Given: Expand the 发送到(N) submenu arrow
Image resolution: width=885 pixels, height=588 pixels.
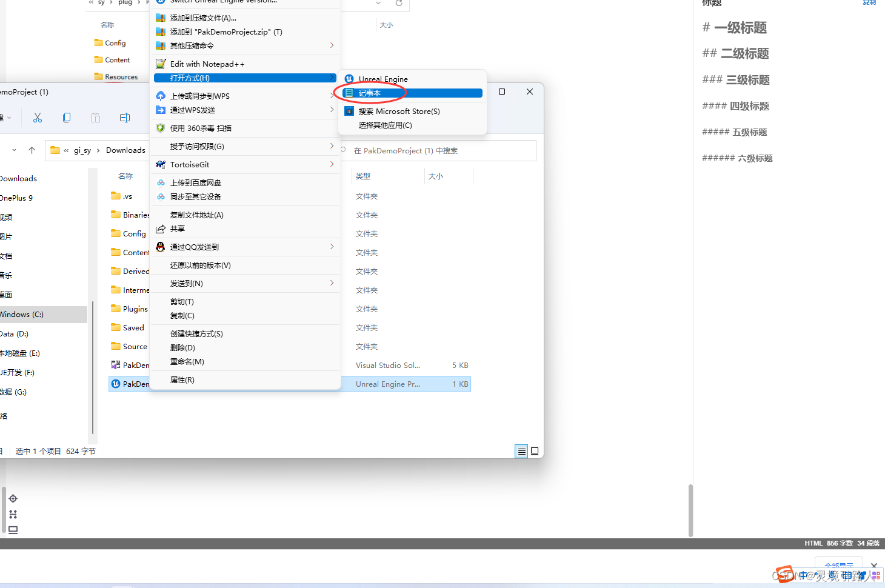Looking at the screenshot, I should point(332,283).
